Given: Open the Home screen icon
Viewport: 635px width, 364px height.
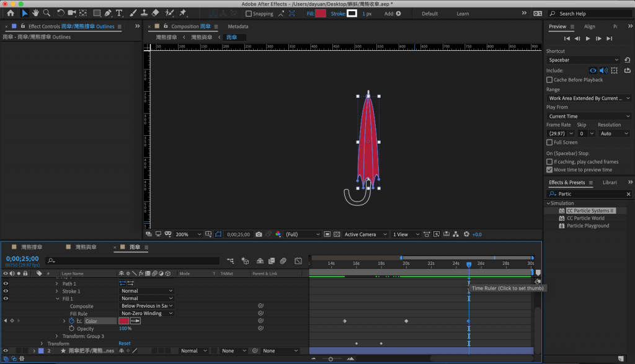Looking at the screenshot, I should [11, 14].
